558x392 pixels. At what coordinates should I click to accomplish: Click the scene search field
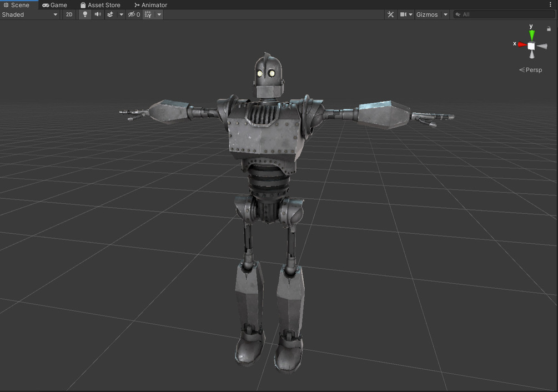(x=504, y=14)
